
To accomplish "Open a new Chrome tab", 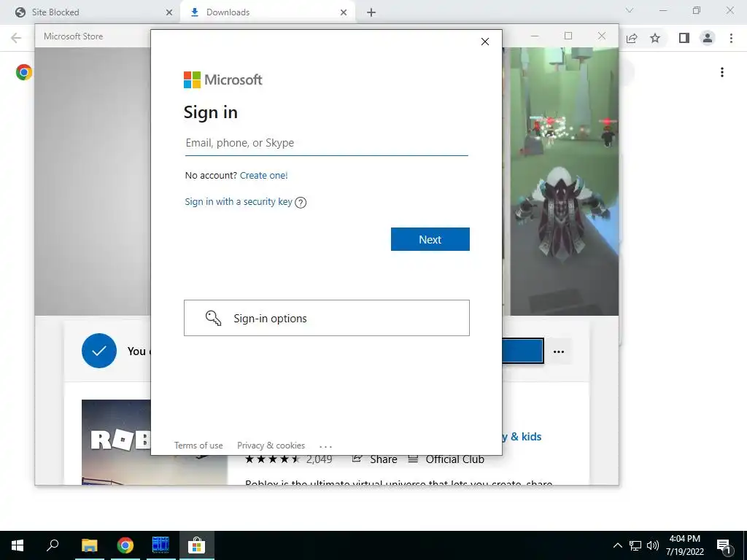I will (371, 12).
